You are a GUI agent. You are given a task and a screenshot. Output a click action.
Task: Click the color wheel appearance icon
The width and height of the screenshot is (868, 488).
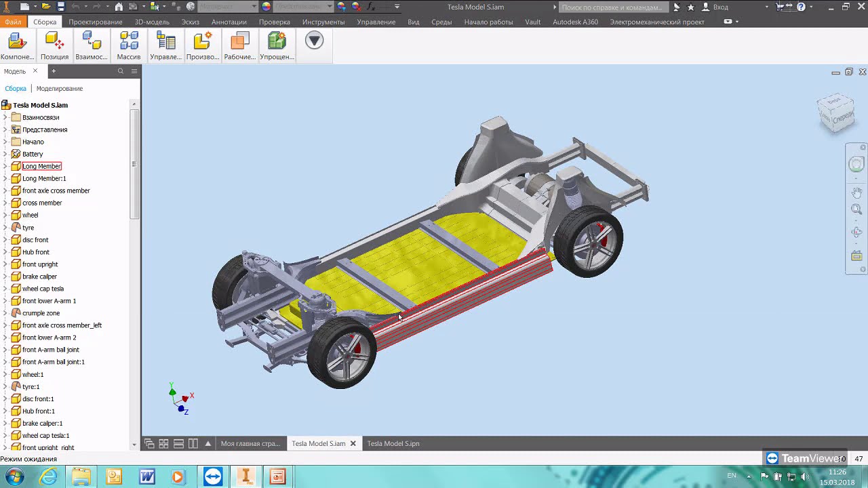[266, 7]
